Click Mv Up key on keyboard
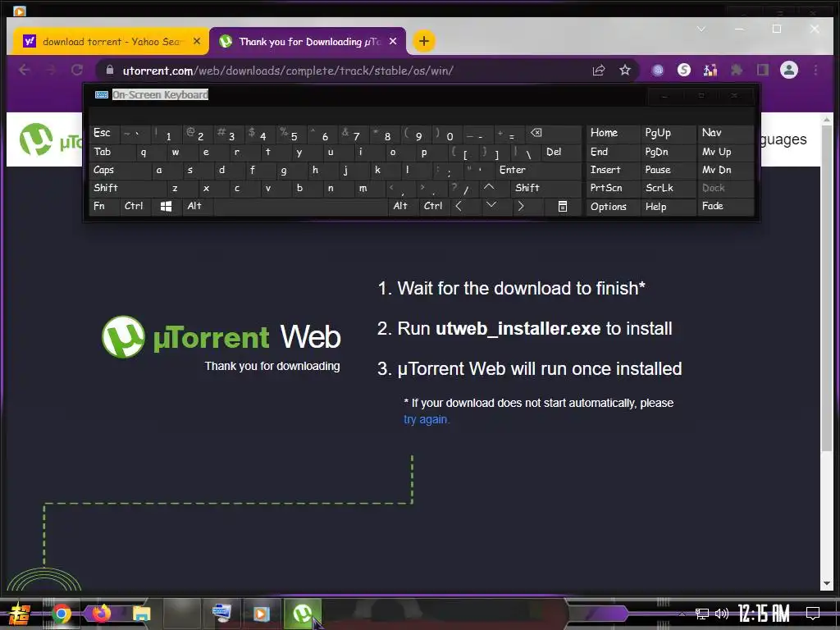840x630 pixels. click(x=725, y=152)
